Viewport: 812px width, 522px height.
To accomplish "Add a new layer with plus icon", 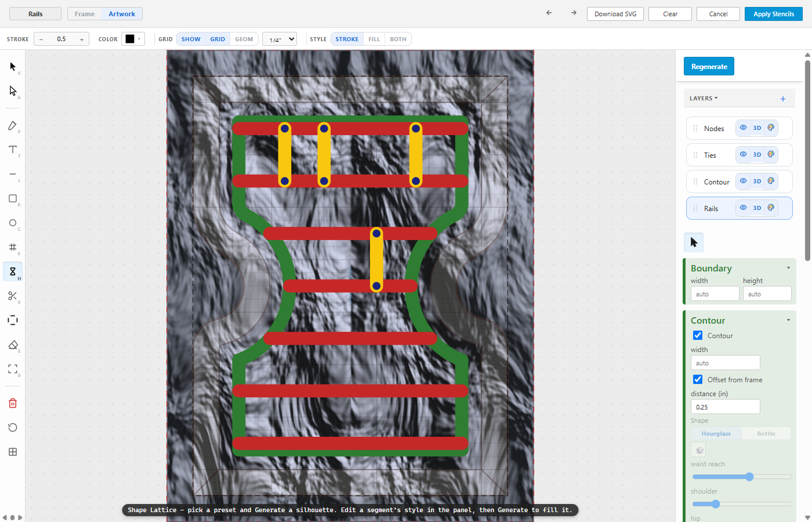I will 783,99.
